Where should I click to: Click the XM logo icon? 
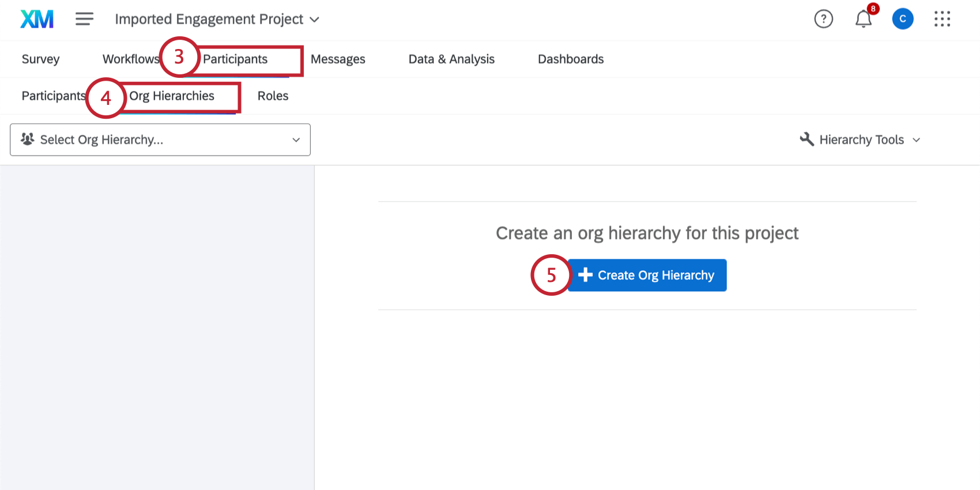point(37,19)
